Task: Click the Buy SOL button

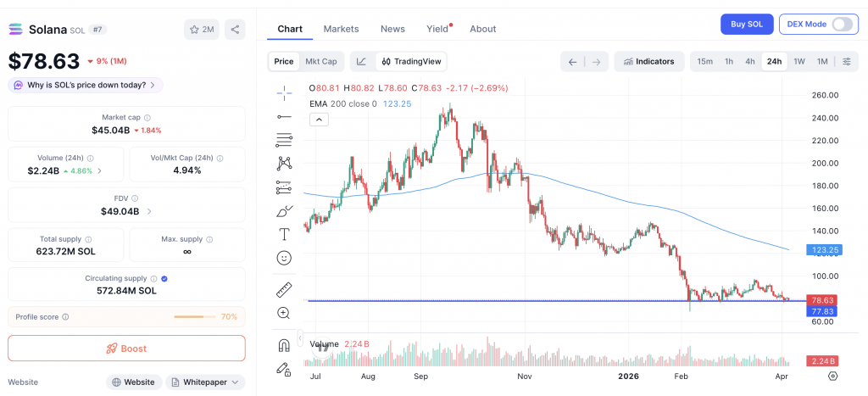Action: (x=747, y=24)
